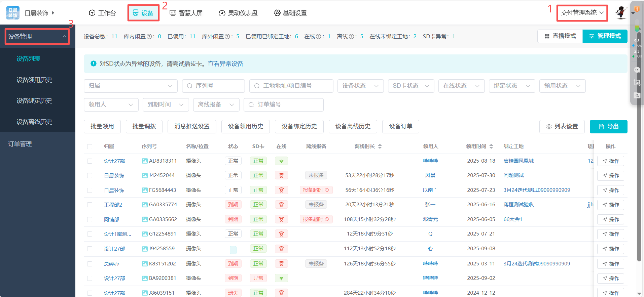Click the 日晨装饰 company logo icon
This screenshot has width=644, height=297.
tap(13, 13)
